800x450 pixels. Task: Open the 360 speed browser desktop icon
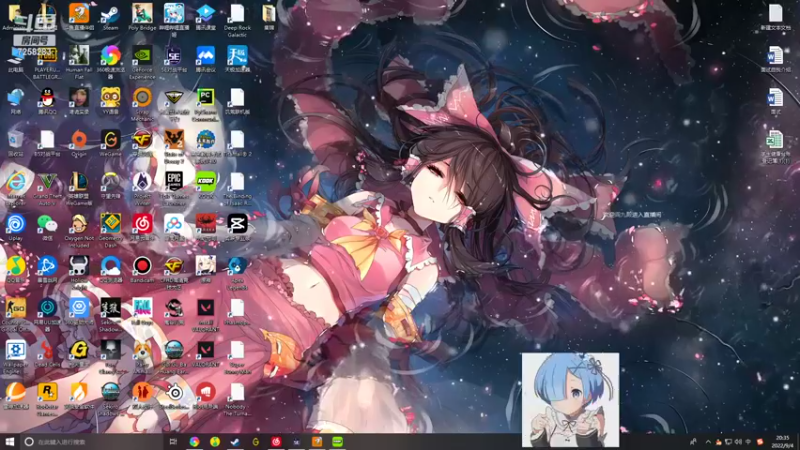(x=110, y=61)
